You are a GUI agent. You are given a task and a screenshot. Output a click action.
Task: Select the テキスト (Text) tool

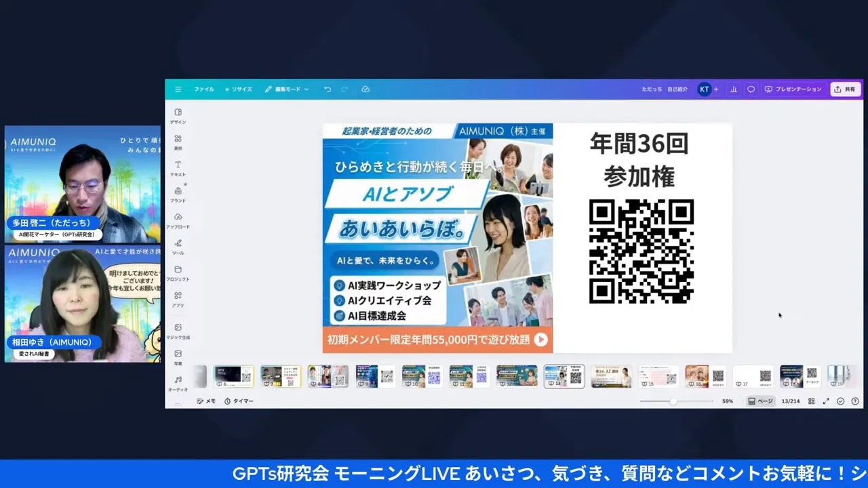[178, 167]
